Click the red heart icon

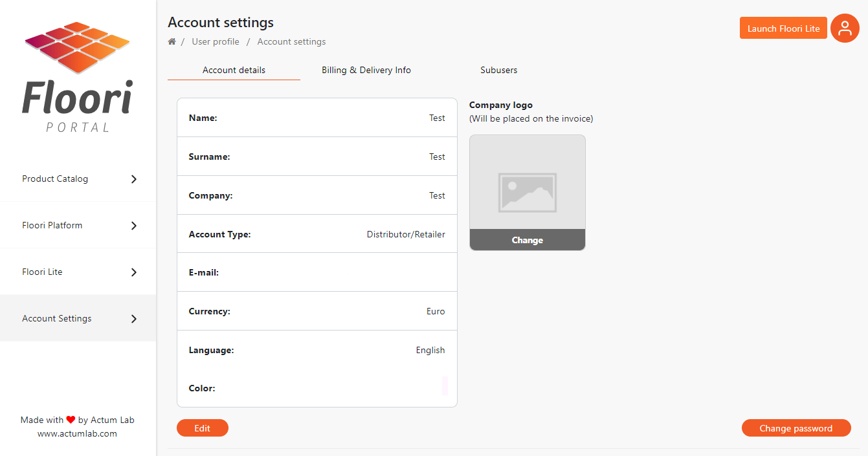pos(71,420)
